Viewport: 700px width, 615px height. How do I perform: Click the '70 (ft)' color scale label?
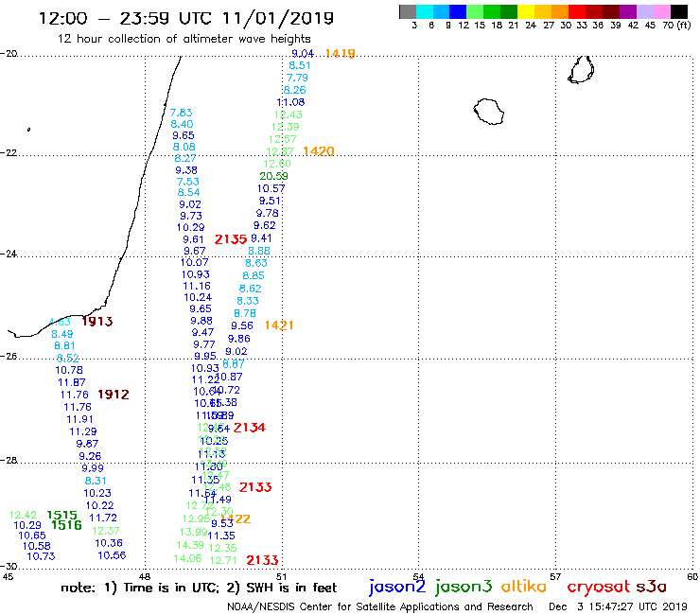coord(676,25)
